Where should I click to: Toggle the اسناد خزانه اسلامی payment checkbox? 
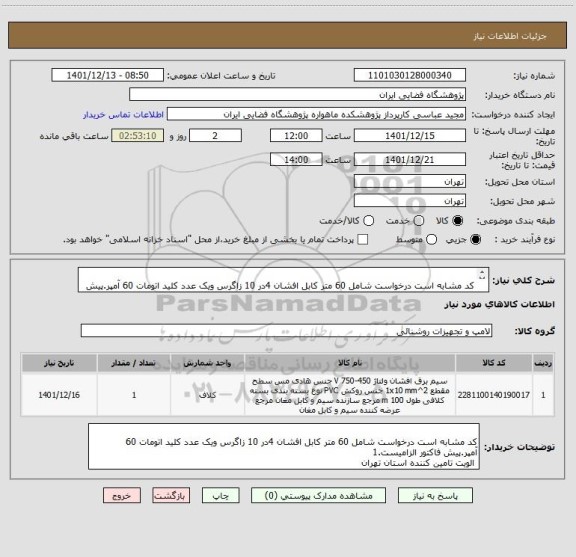363,240
